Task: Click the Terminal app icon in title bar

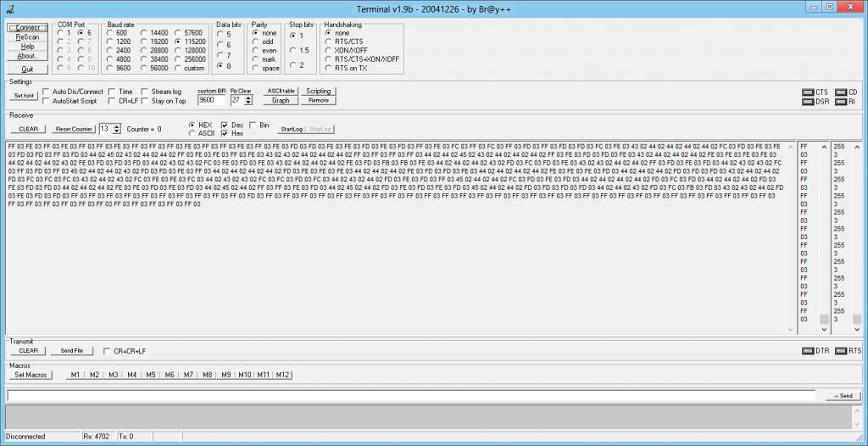Action: (x=8, y=7)
